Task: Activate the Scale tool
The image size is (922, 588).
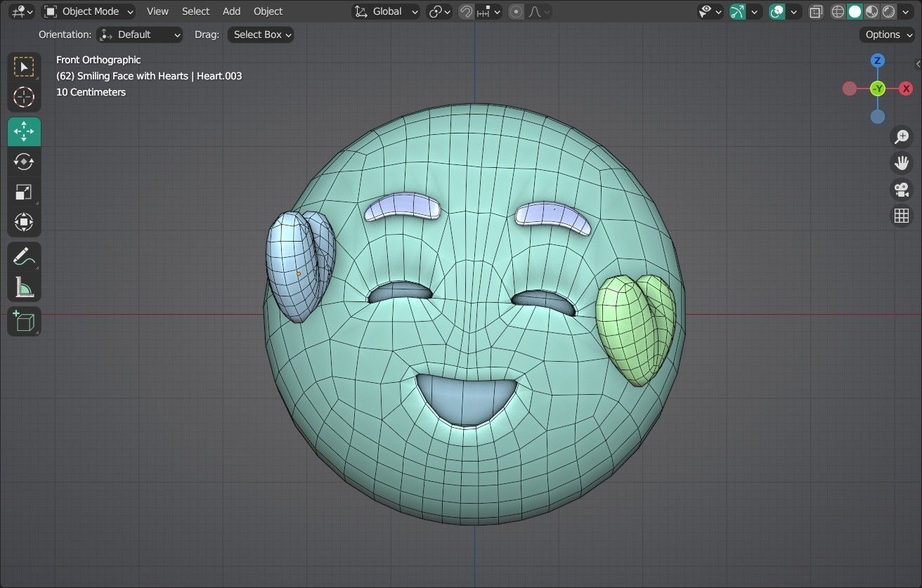Action: (24, 192)
